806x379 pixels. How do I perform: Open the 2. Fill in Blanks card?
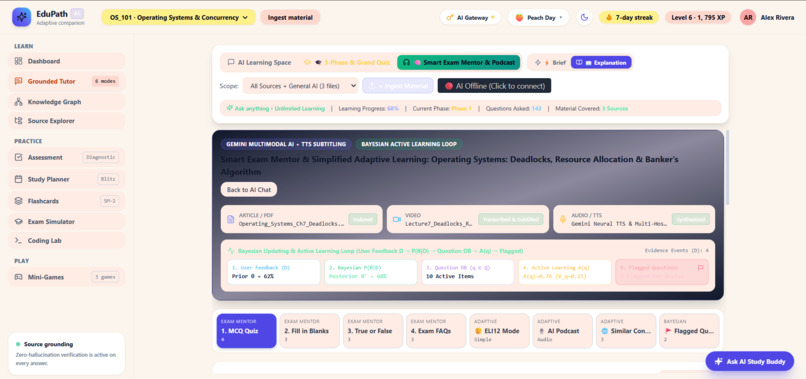pos(309,331)
